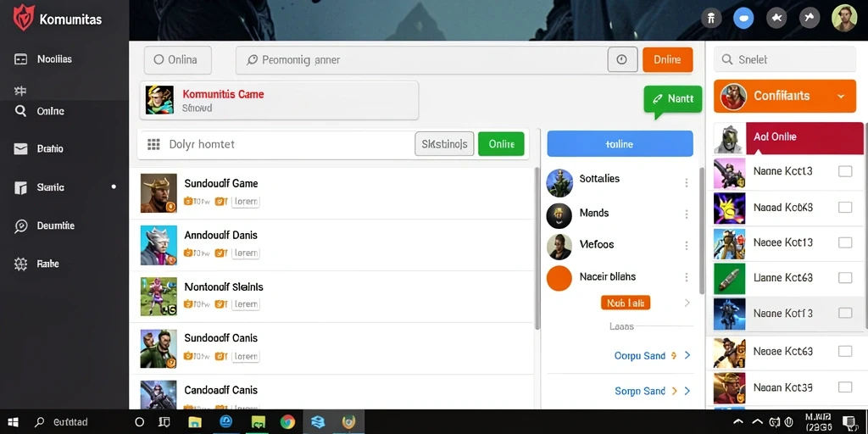
Task: Open more options for Vlefoos
Action: (x=687, y=246)
